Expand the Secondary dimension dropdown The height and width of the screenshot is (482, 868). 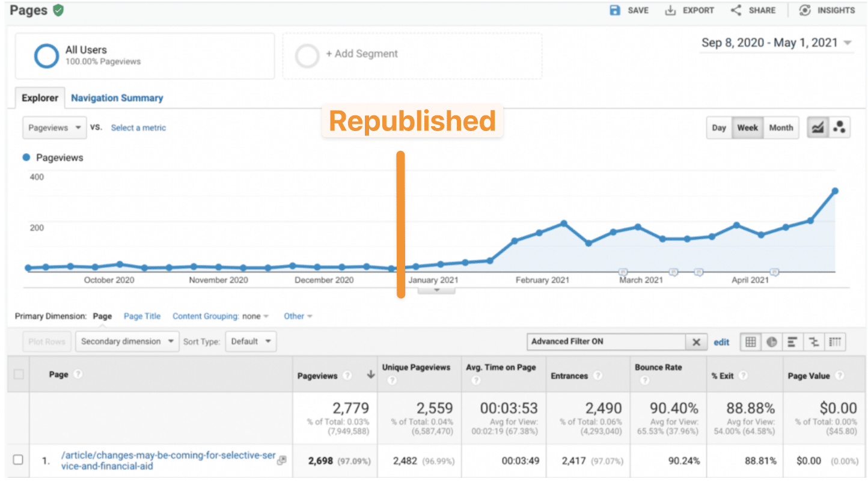127,341
